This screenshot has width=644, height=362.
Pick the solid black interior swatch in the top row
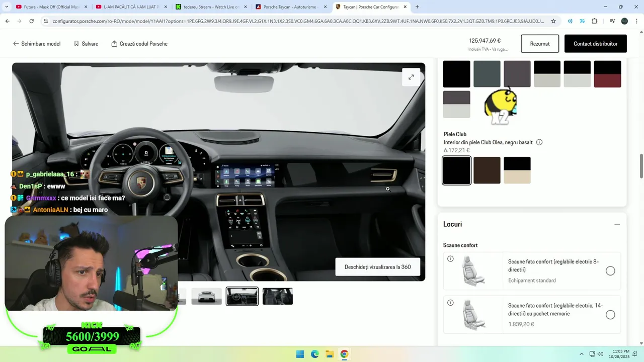pos(457,74)
